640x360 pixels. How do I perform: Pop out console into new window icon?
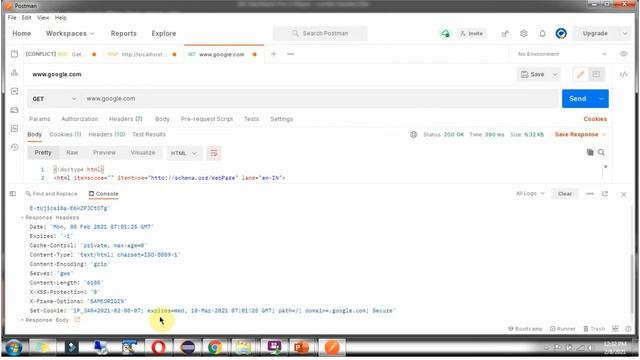605,193
